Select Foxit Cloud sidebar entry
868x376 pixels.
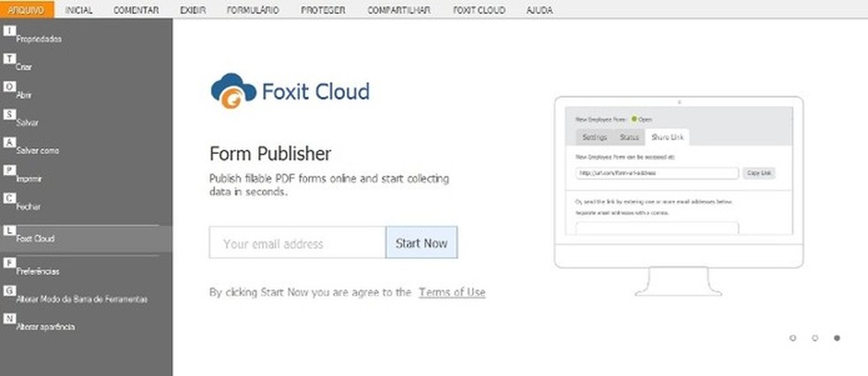click(86, 238)
